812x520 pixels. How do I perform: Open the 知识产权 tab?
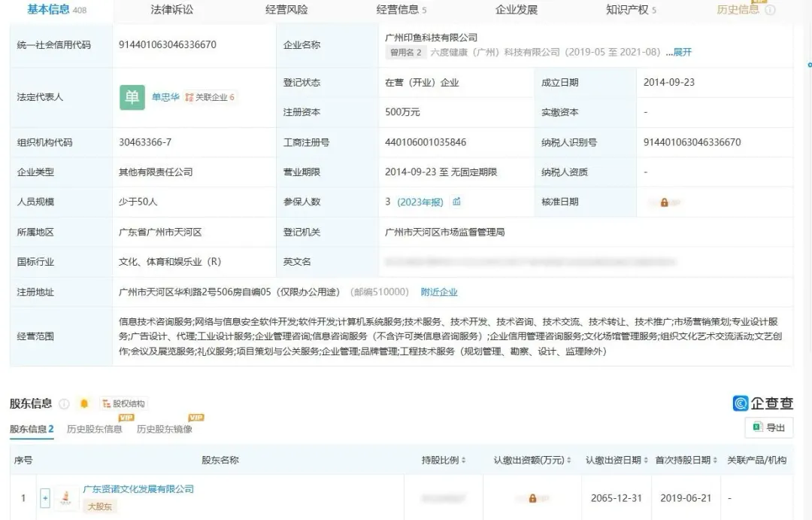(x=631, y=10)
